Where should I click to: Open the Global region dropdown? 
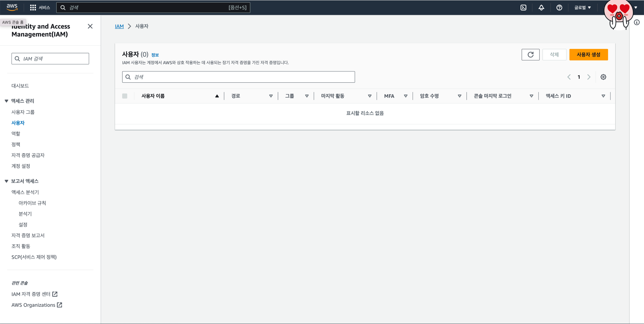click(x=583, y=8)
